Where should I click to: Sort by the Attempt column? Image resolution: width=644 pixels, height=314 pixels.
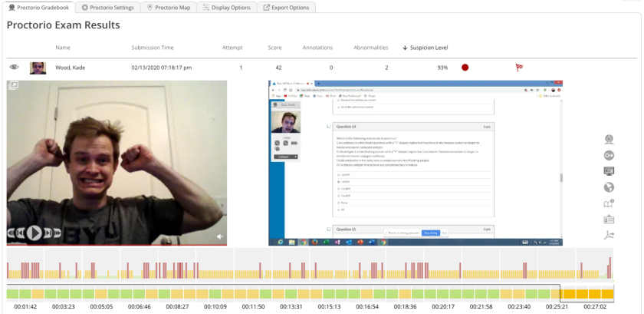232,48
